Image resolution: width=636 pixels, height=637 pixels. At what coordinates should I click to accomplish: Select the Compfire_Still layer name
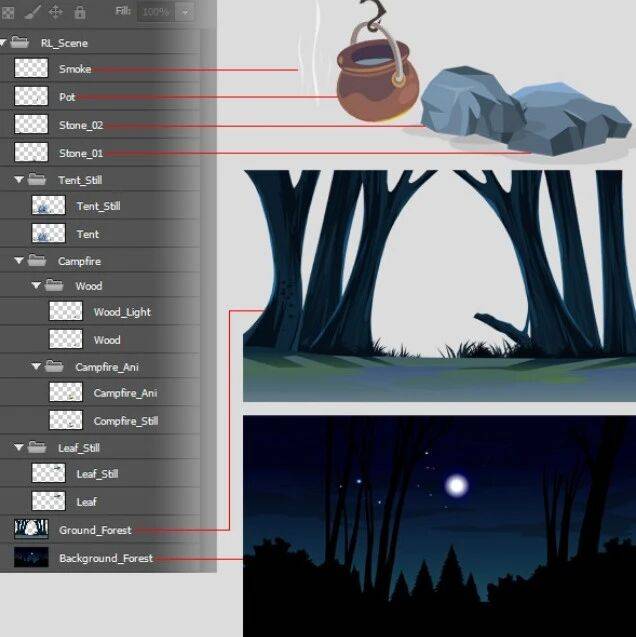coord(125,421)
